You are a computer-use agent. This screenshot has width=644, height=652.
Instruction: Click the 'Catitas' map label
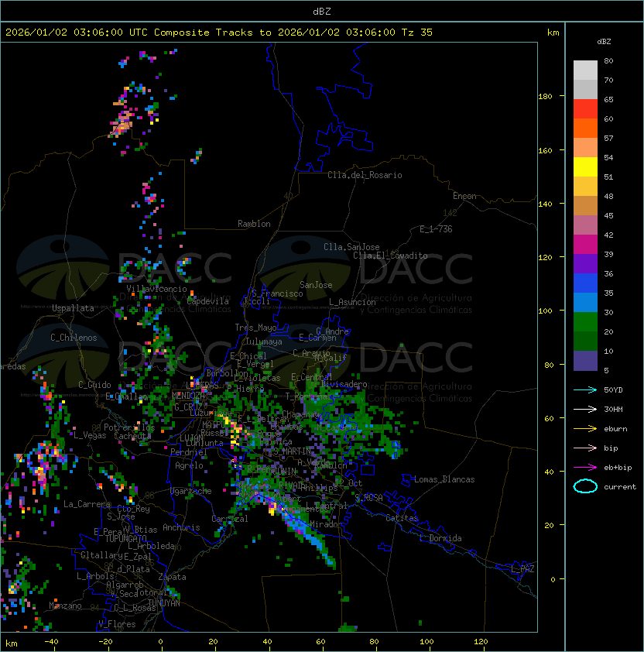coord(402,518)
